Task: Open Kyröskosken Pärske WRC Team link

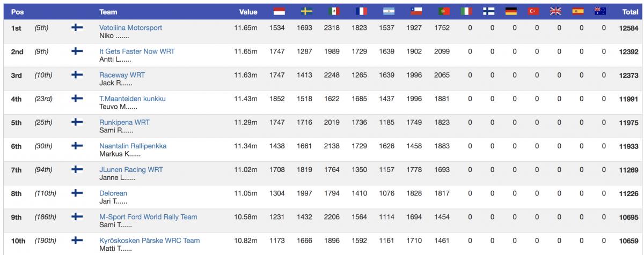Action: pyautogui.click(x=149, y=241)
